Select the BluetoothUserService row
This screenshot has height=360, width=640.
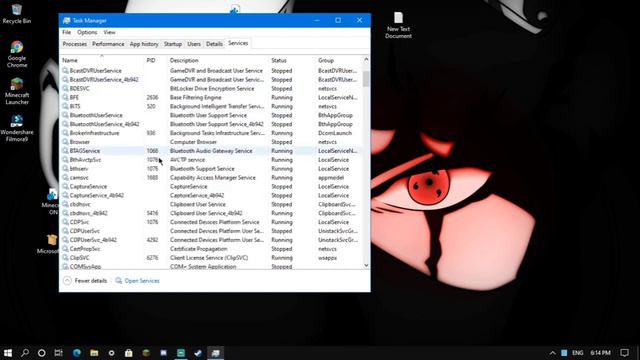pos(211,116)
